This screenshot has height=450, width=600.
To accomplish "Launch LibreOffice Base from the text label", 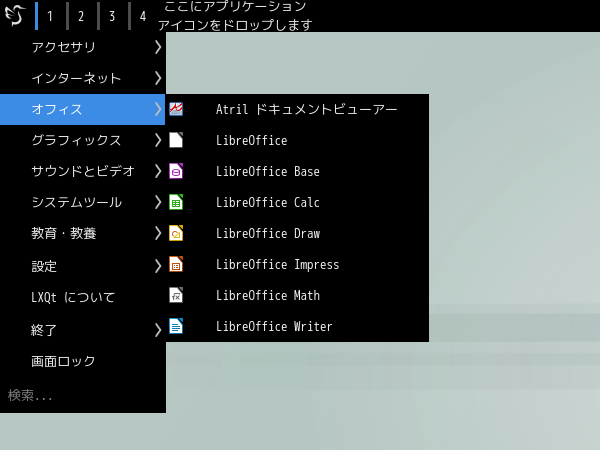I will [268, 171].
